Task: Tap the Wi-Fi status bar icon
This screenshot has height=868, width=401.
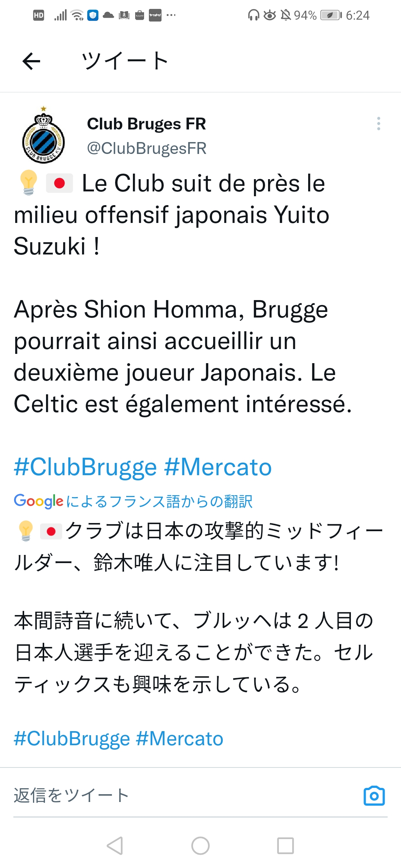Action: [77, 15]
